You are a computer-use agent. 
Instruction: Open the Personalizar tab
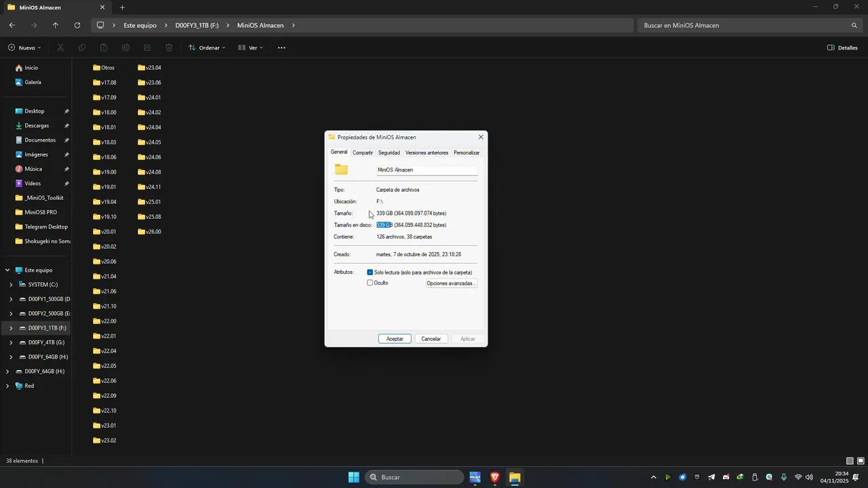pos(467,152)
